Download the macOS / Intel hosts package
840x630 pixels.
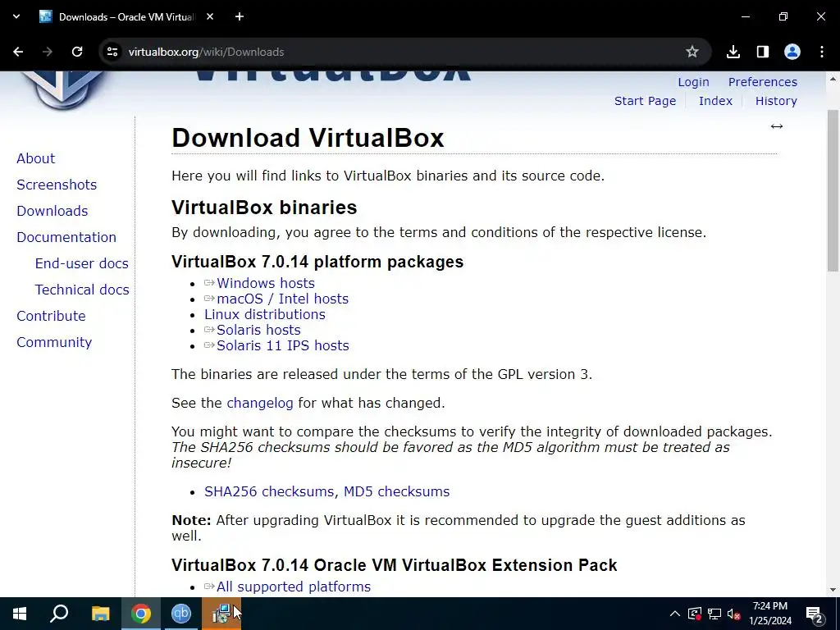(282, 299)
